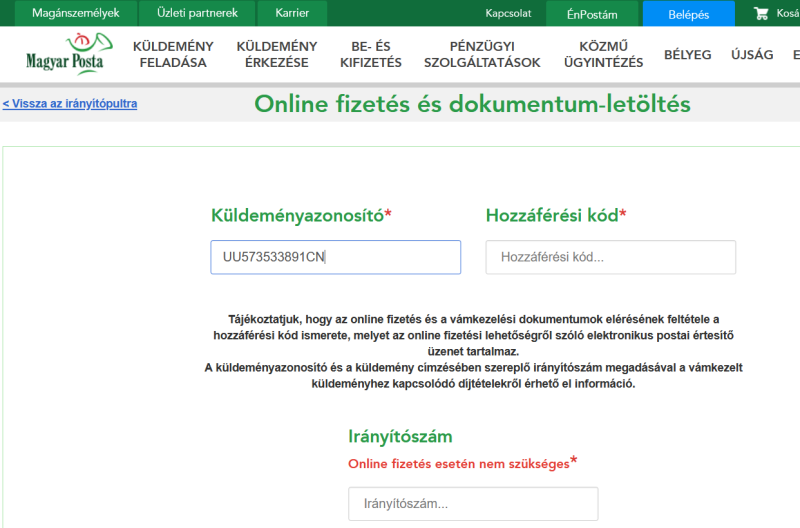The width and height of the screenshot is (800, 528).
Task: Click the Magyar Posta logo
Action: point(69,54)
